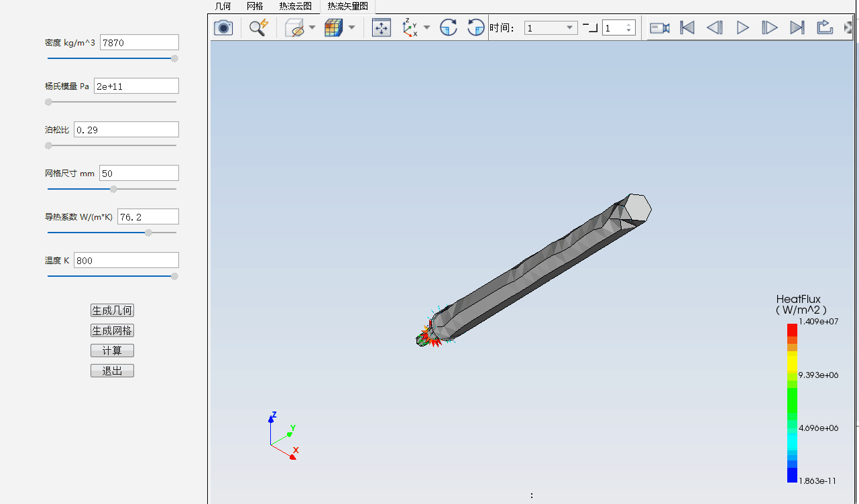Click the 生成几何 button
The image size is (859, 504).
[112, 310]
